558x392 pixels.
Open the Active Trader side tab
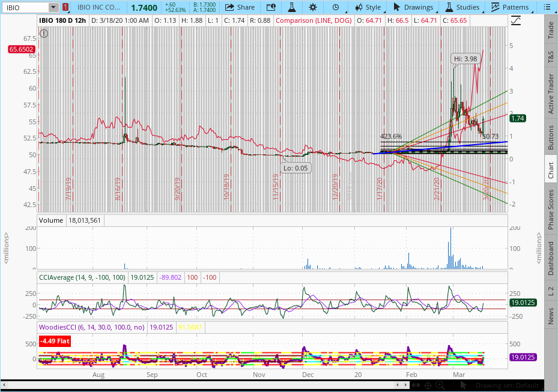coord(551,94)
